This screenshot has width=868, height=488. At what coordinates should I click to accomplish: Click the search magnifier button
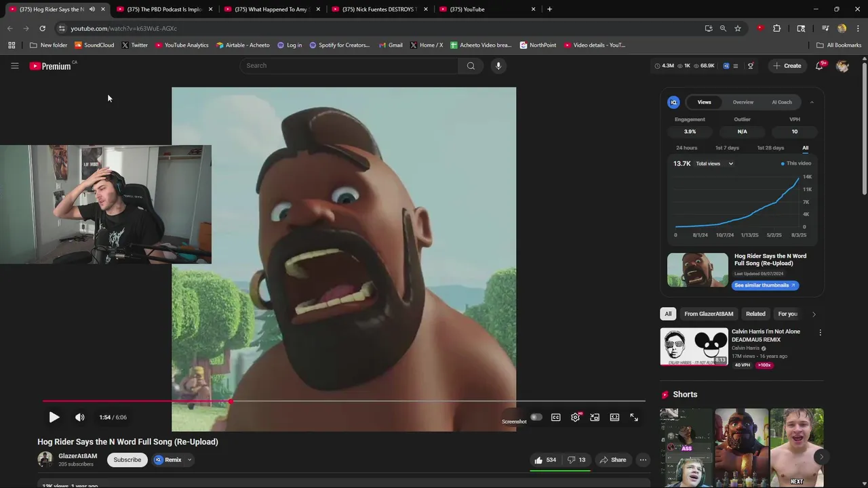[471, 66]
